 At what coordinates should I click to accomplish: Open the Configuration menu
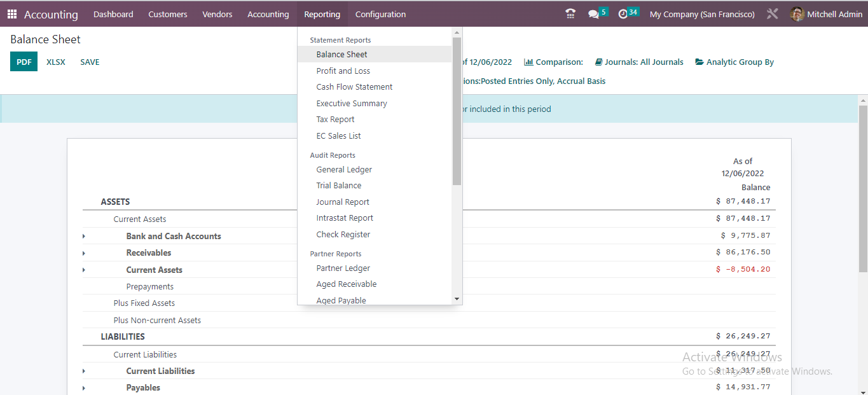click(380, 13)
